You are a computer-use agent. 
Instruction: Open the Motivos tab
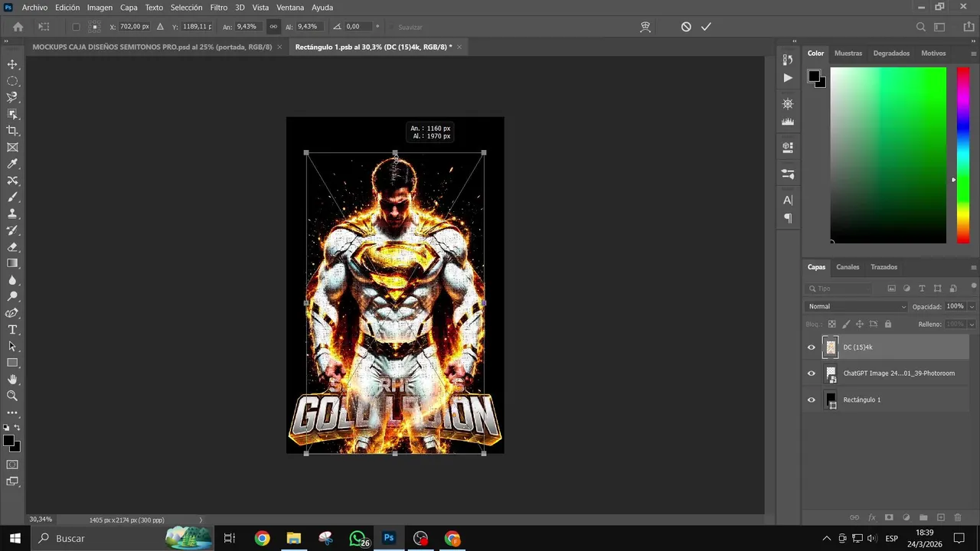[933, 54]
